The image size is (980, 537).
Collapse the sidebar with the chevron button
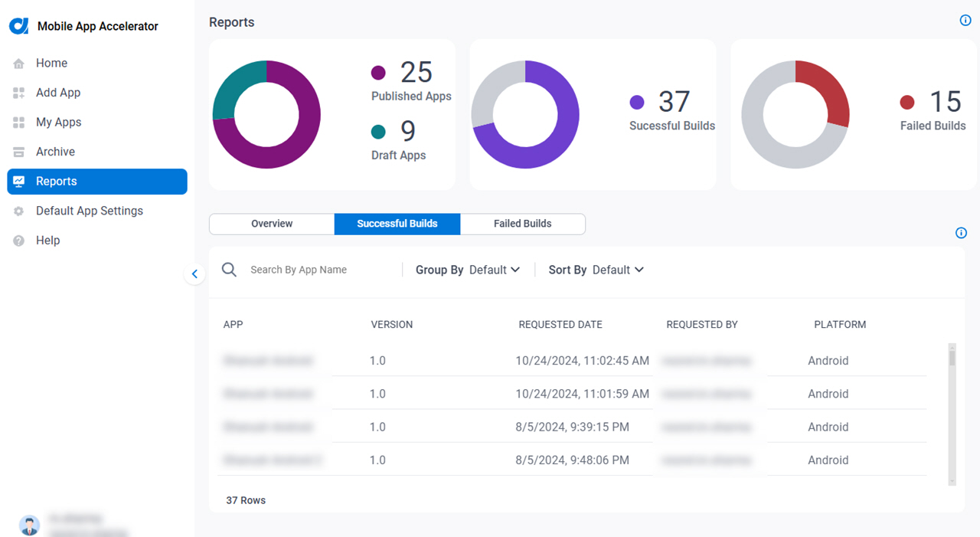click(x=194, y=273)
